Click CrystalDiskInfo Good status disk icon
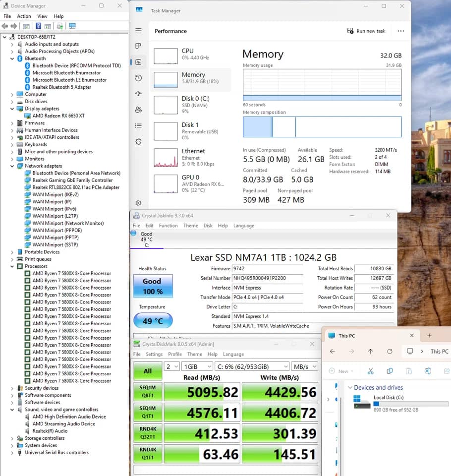This screenshot has height=476, width=451. [x=133, y=233]
